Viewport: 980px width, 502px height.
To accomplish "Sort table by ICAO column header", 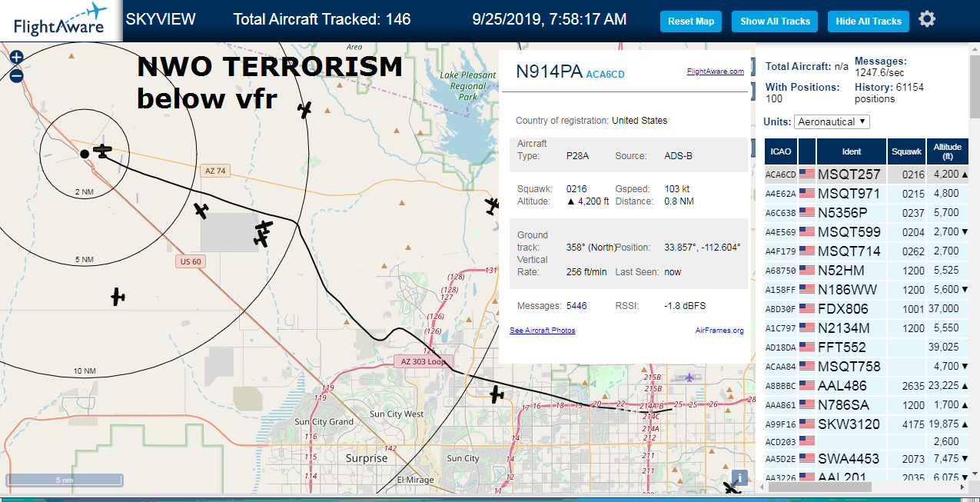I will coord(781,151).
